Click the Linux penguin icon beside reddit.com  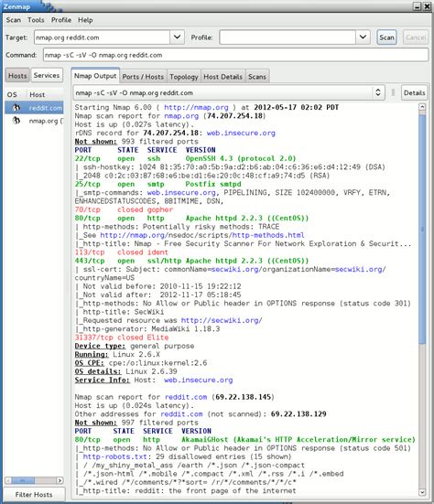(x=16, y=108)
